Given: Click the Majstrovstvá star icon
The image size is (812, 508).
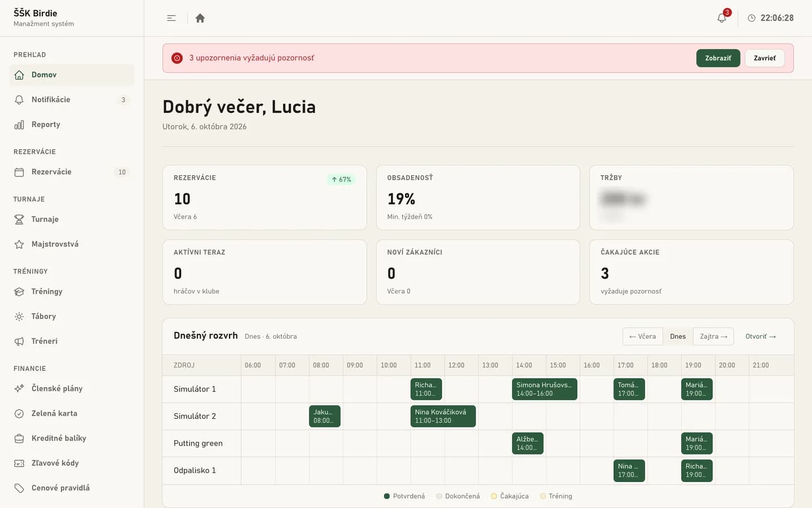Looking at the screenshot, I should point(19,244).
